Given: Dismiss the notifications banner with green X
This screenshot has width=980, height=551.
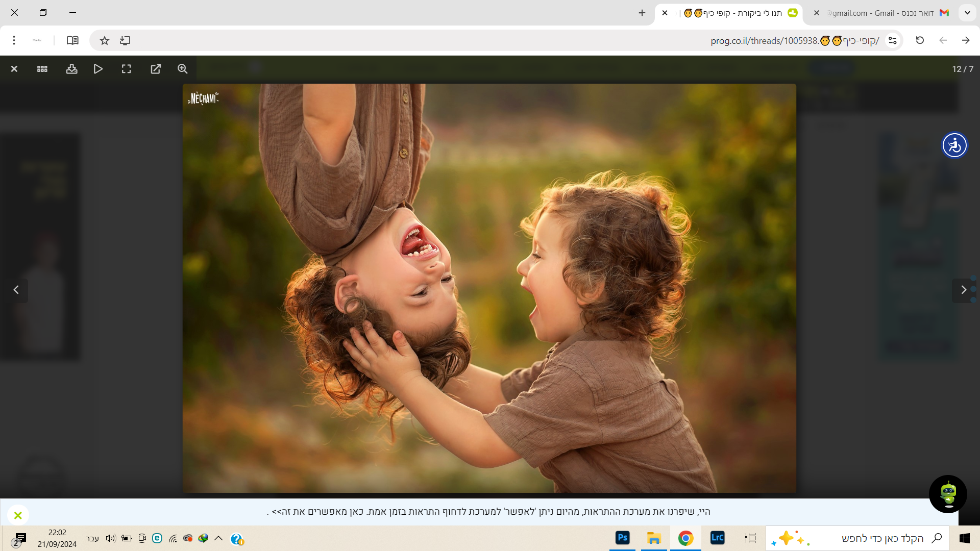Looking at the screenshot, I should 18,515.
